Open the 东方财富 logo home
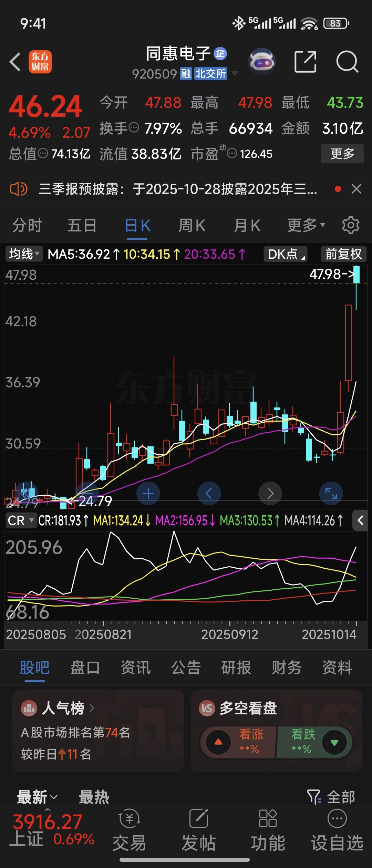This screenshot has height=868, width=372. tap(40, 62)
